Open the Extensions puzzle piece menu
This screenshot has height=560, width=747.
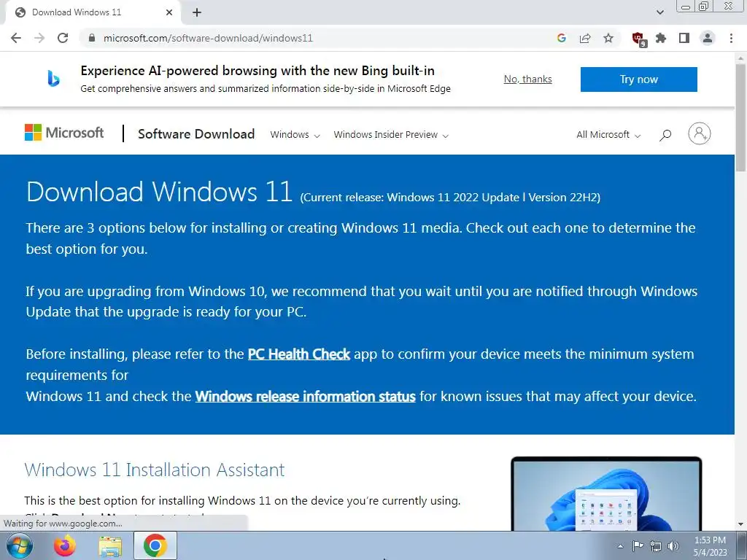click(x=661, y=38)
